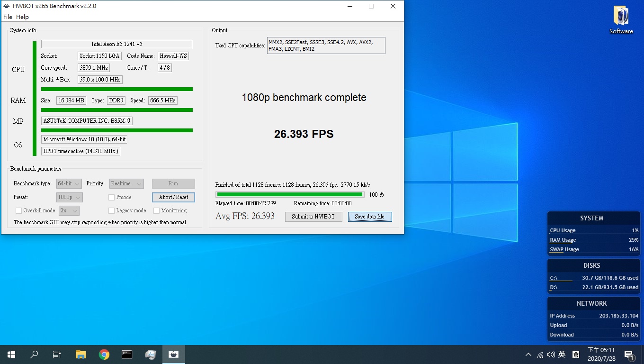Click Submit to HWBOT button

(x=313, y=217)
